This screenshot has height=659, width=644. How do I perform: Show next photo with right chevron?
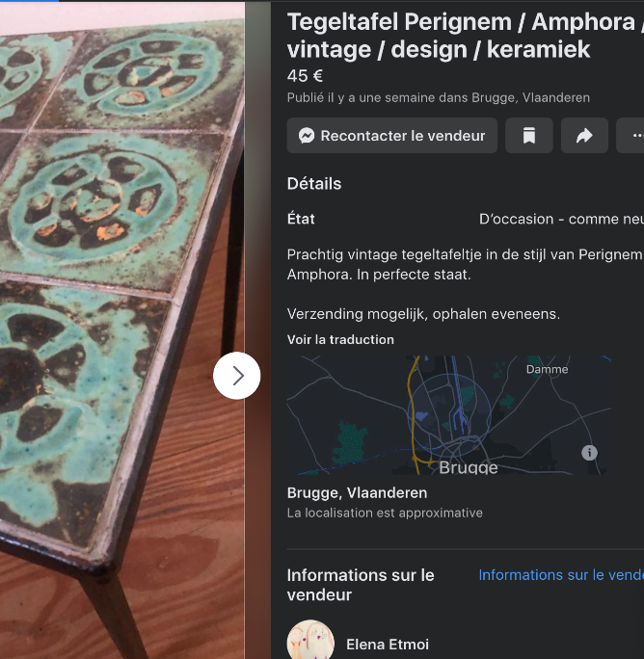(x=237, y=376)
